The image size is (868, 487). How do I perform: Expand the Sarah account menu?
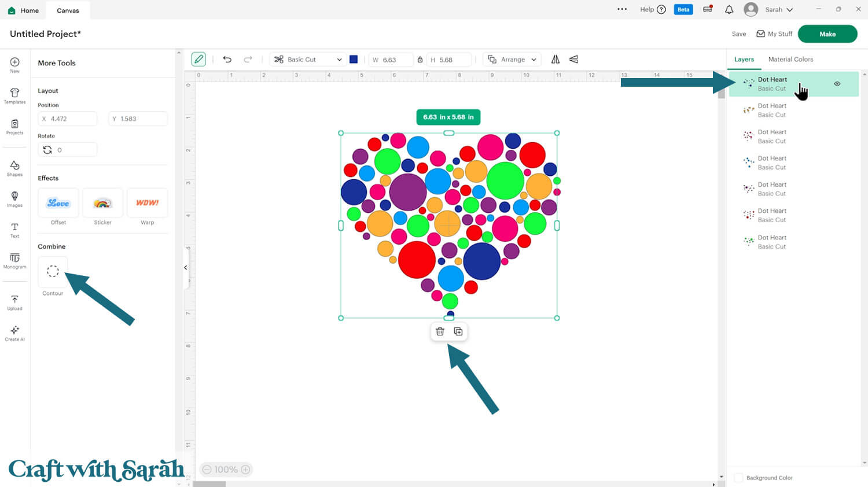[x=778, y=10]
